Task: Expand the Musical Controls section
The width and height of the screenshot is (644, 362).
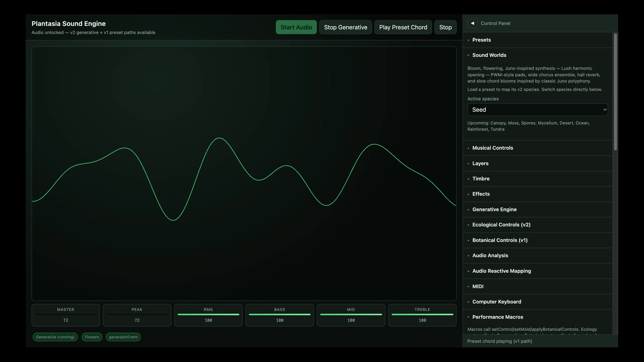Action: point(538,148)
